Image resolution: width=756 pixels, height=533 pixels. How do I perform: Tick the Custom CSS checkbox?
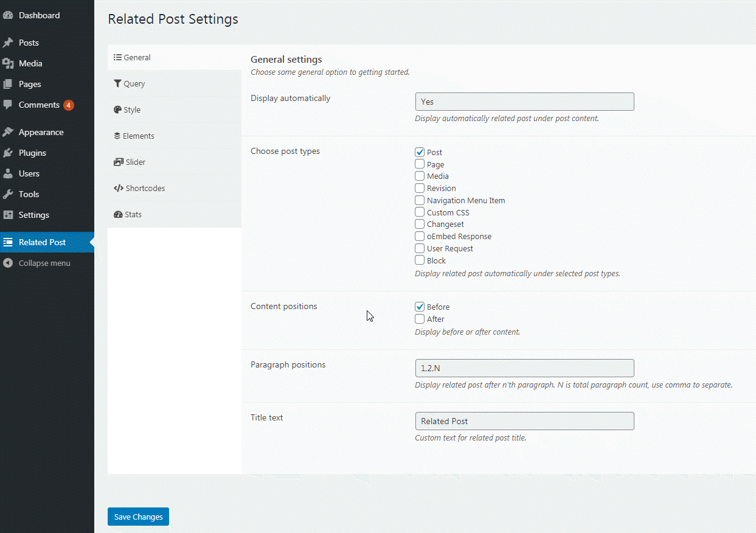click(420, 212)
